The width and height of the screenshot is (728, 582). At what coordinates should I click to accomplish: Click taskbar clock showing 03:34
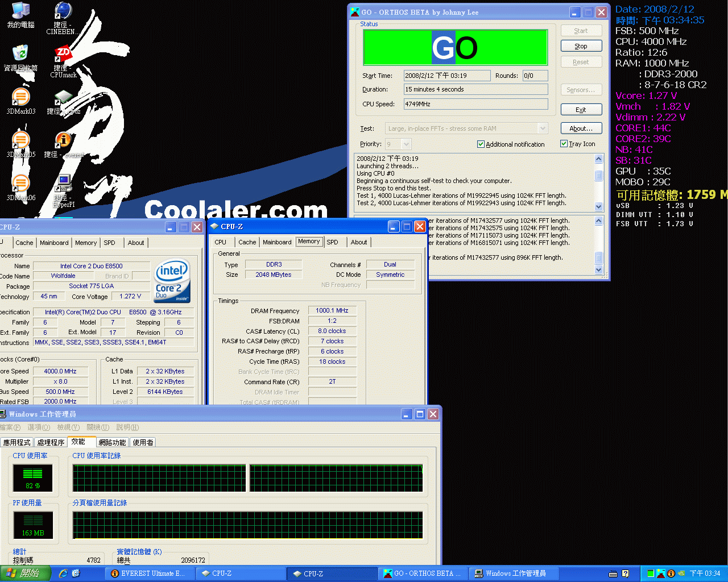click(705, 573)
